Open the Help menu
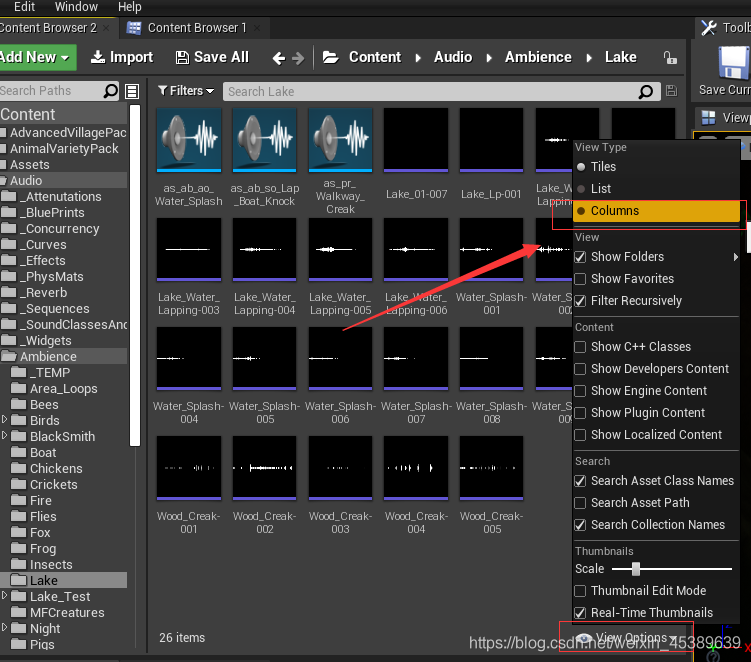 (129, 7)
